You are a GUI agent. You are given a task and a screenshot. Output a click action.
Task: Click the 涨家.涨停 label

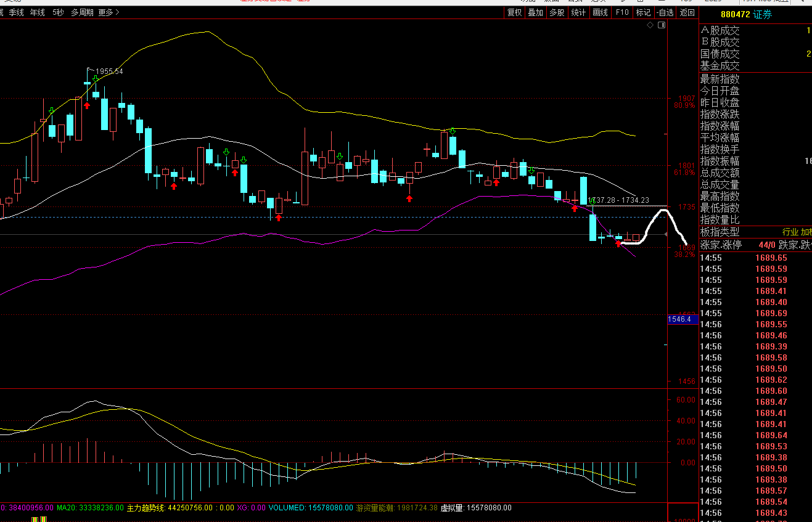click(x=721, y=245)
